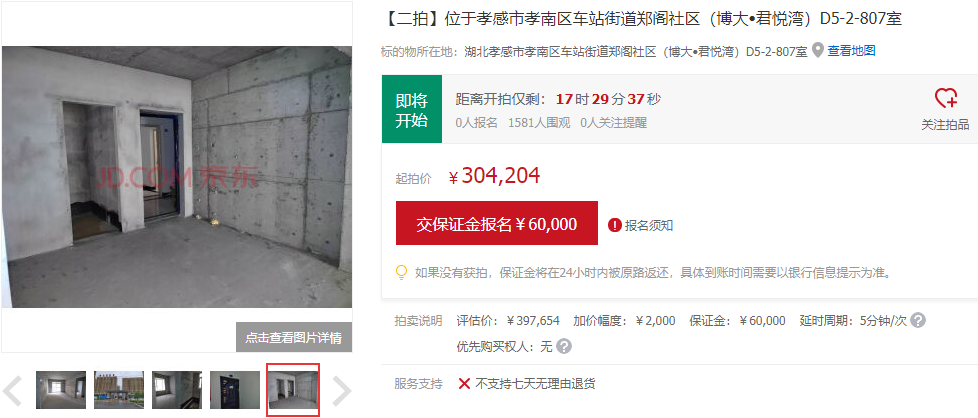Click the red X icon before 不支持七天无理由退货

[x=464, y=383]
